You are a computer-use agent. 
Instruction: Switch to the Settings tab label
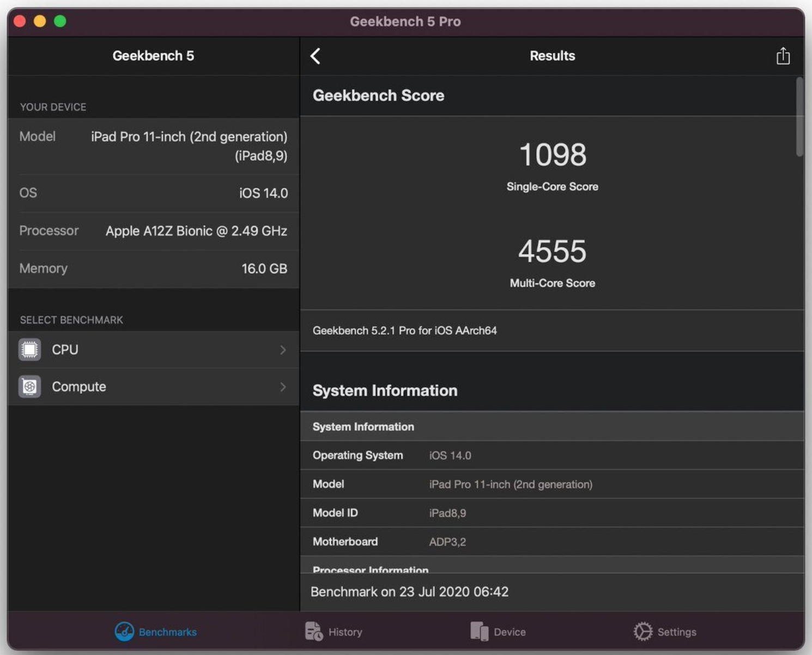(677, 632)
